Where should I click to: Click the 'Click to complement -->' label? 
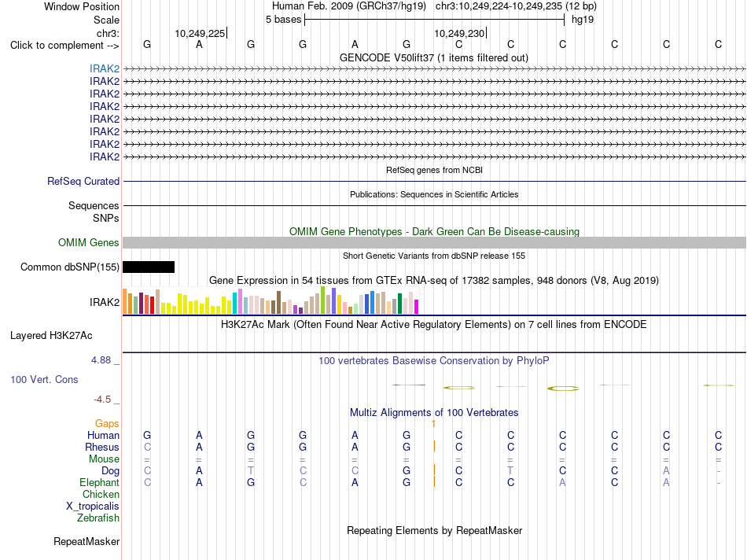point(64,46)
